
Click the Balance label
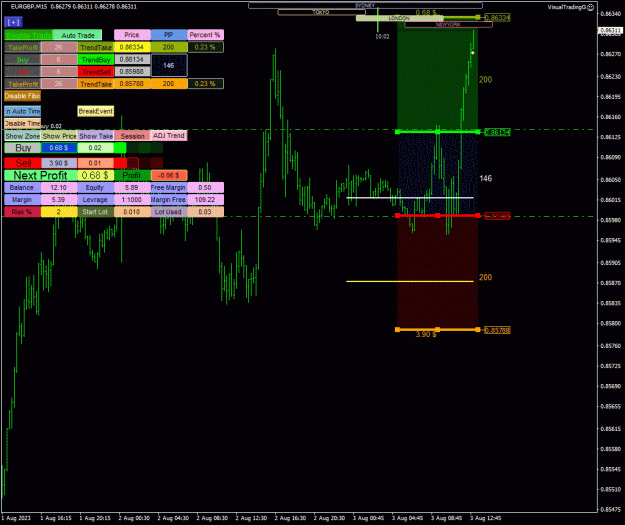(22, 187)
